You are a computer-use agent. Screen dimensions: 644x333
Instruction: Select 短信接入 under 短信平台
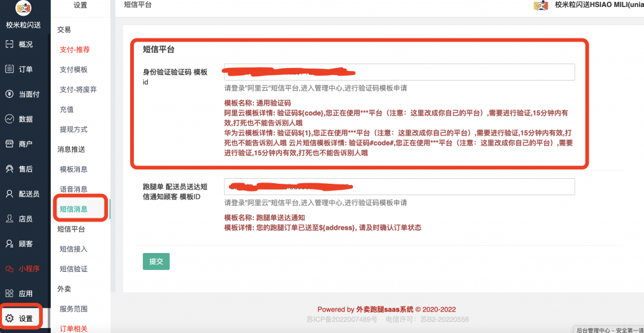click(74, 249)
